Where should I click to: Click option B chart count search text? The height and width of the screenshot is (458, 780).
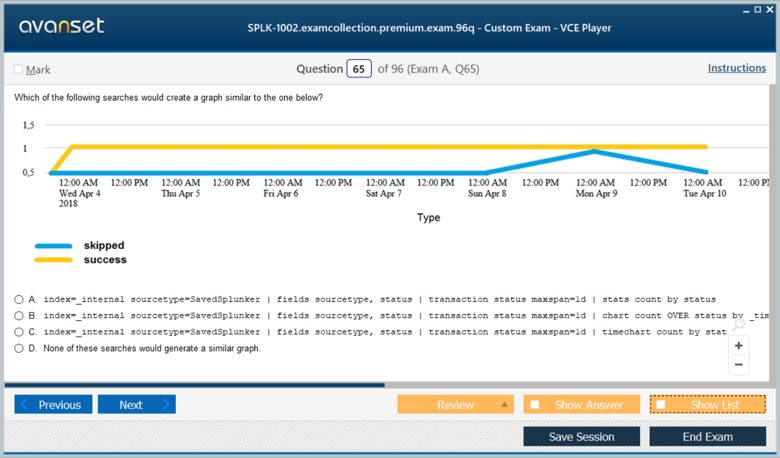pyautogui.click(x=406, y=316)
